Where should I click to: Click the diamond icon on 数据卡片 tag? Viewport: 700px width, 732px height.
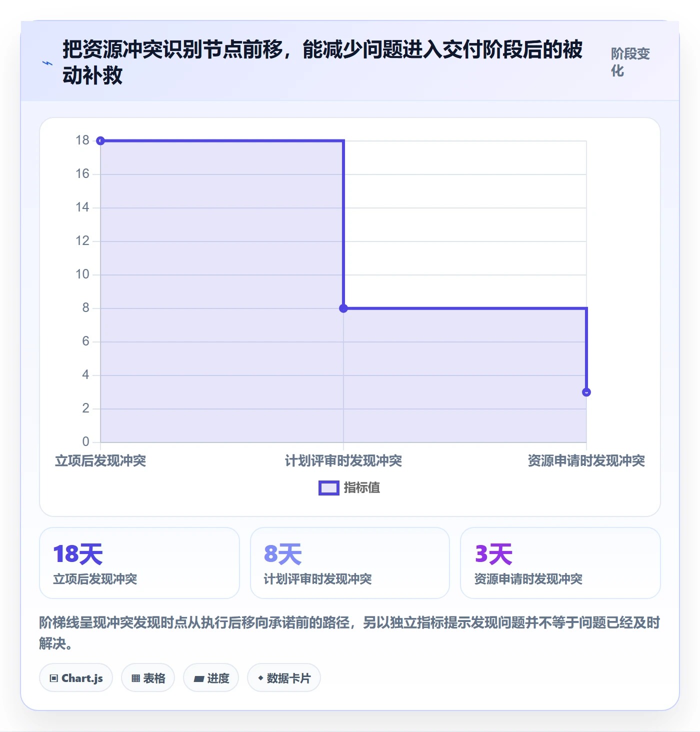260,678
